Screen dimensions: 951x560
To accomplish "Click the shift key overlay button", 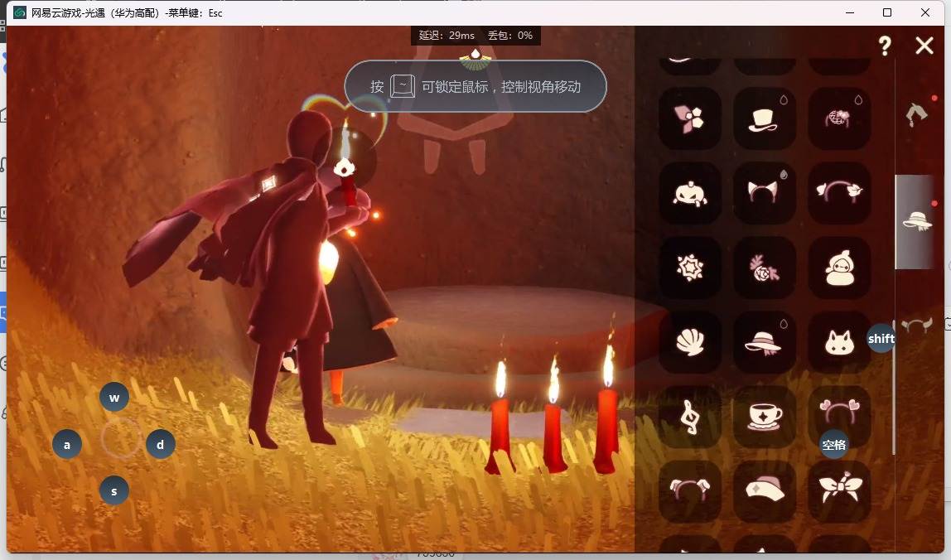I will 881,339.
